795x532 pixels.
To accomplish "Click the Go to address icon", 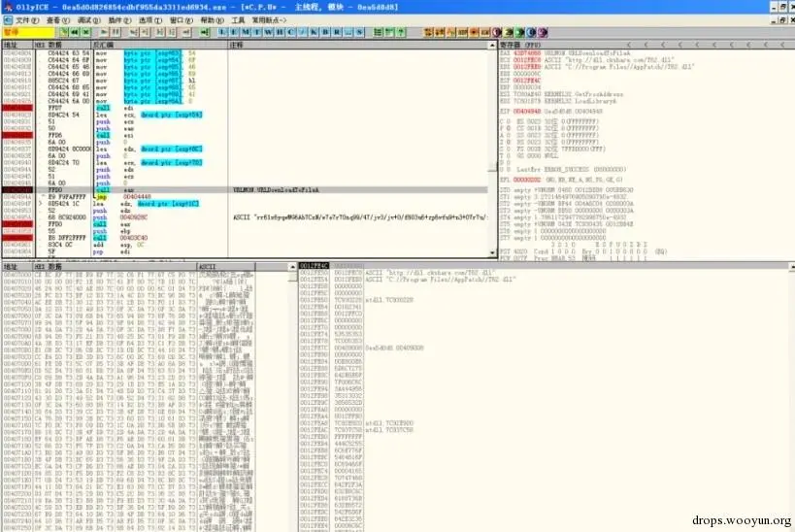I will (x=204, y=32).
